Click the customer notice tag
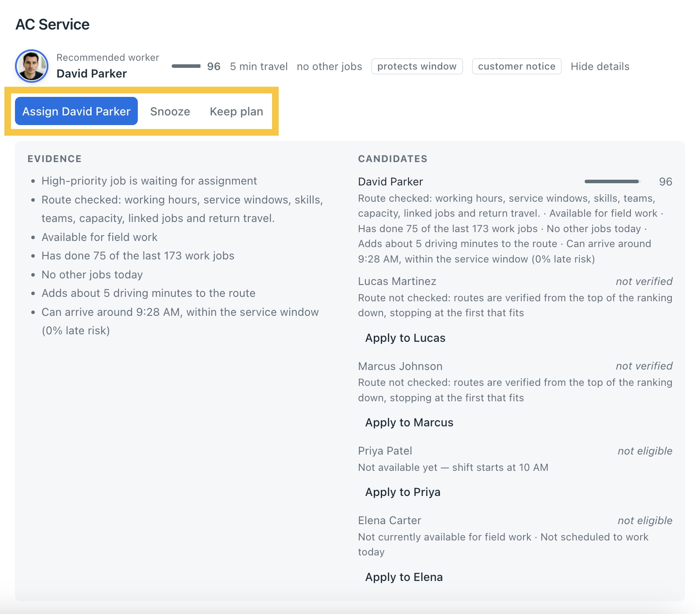700x614 pixels. pyautogui.click(x=516, y=67)
